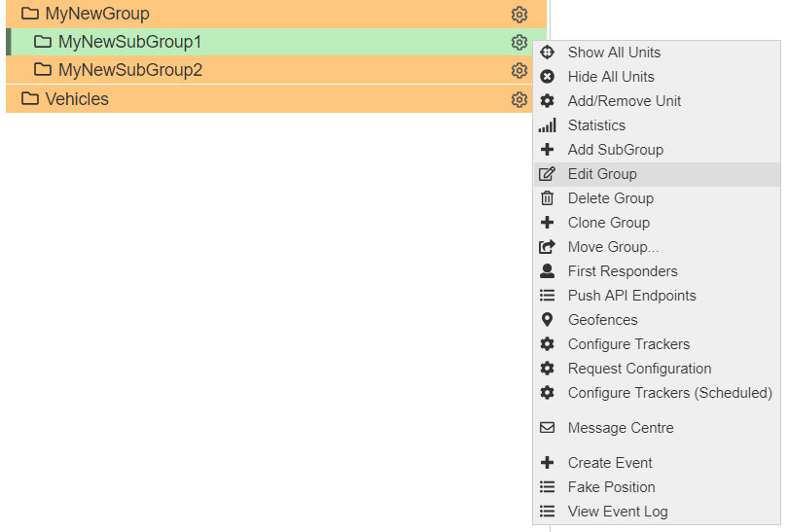Click the map pin icon for Geofences
788x532 pixels.
point(548,320)
